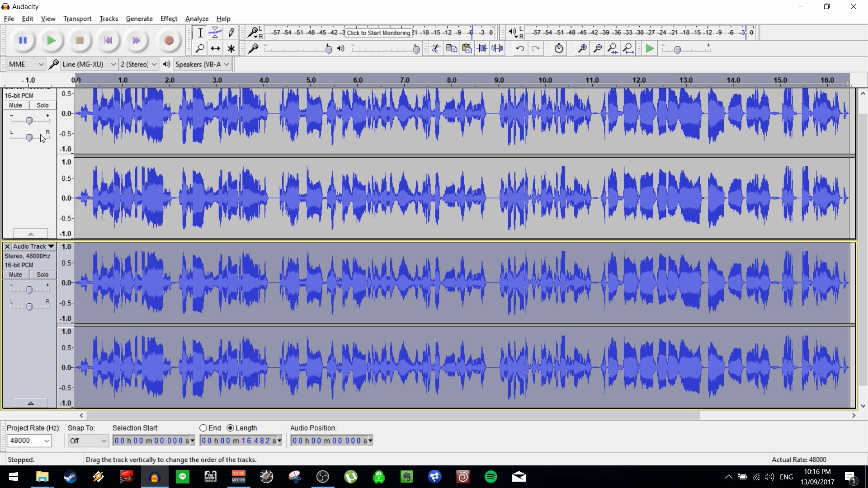
Task: Open the Line (MG-XU) recording device dropdown
Action: pos(89,64)
